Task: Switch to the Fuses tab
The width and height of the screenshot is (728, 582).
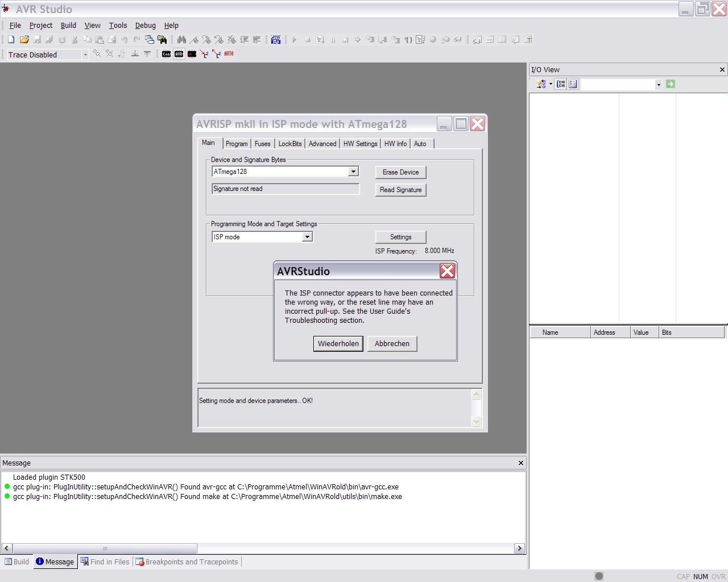Action: [263, 144]
